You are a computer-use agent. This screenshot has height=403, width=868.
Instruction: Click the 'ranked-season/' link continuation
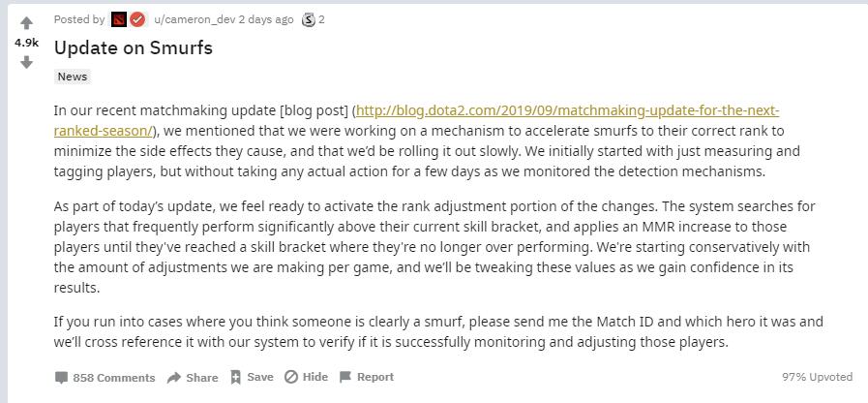pyautogui.click(x=104, y=132)
